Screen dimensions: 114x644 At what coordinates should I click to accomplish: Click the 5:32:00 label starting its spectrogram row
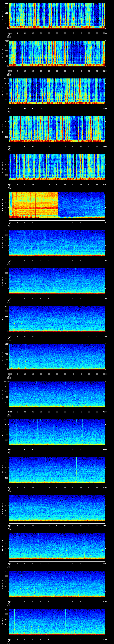(x=9, y=147)
